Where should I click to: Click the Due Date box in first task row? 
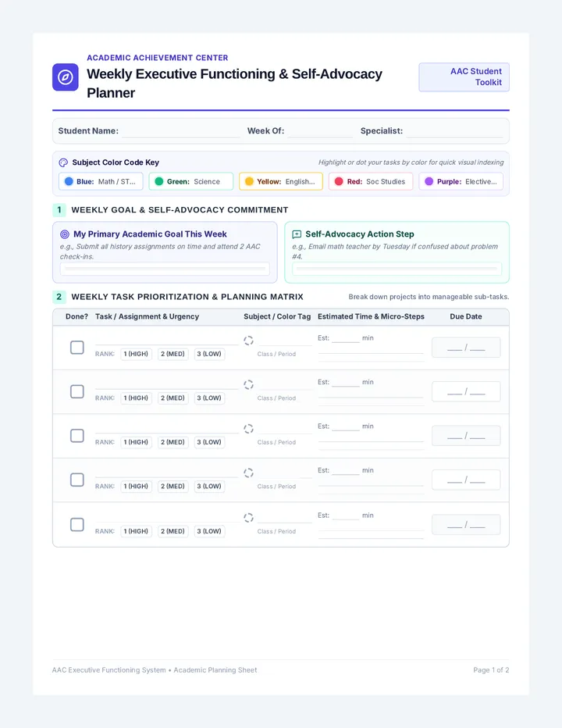[466, 348]
